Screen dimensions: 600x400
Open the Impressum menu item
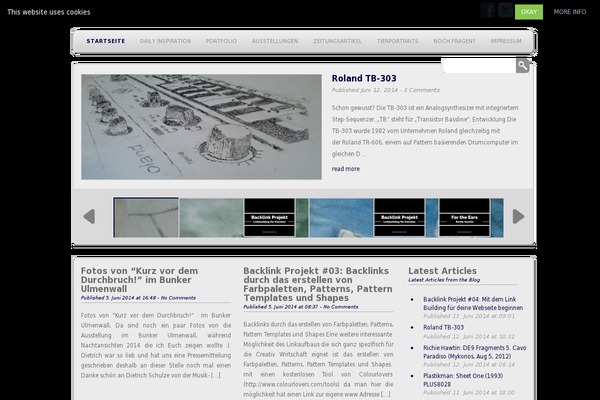coord(506,41)
